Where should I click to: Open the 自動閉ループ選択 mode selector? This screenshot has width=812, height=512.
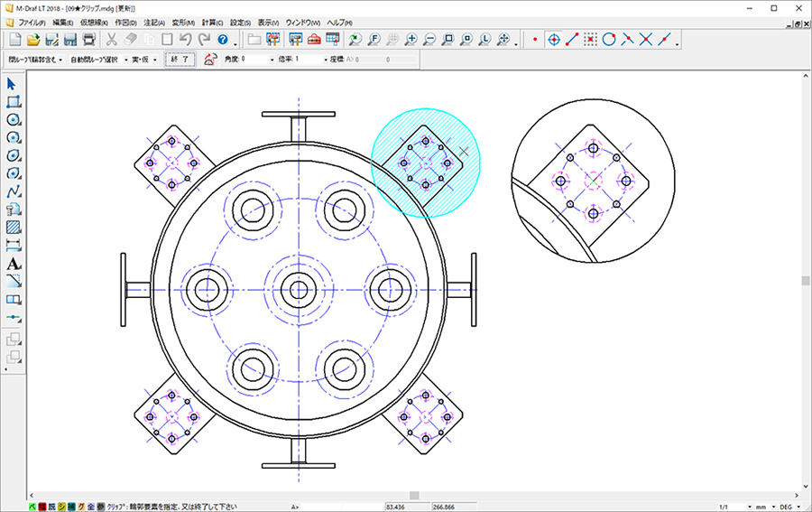point(97,61)
